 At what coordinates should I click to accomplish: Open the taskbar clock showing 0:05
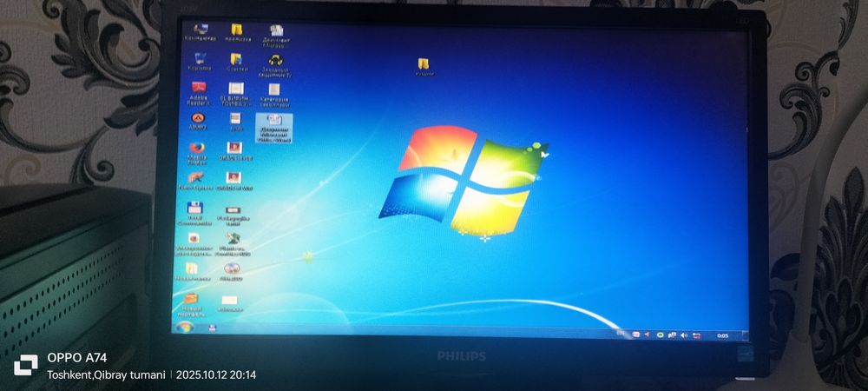tap(722, 336)
